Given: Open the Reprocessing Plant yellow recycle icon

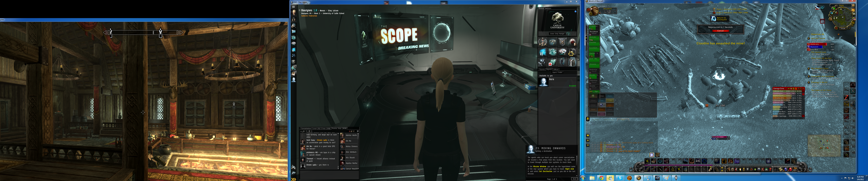Looking at the screenshot, I should pos(572,52).
